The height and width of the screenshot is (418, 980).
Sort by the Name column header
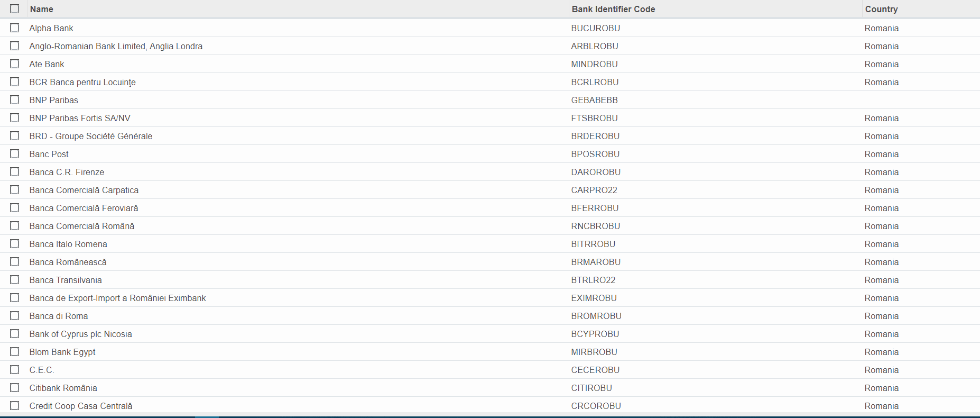point(42,9)
